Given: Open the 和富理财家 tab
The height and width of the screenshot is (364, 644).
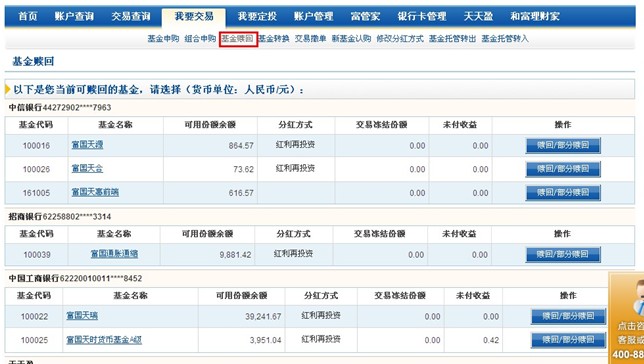Looking at the screenshot, I should coord(535,16).
